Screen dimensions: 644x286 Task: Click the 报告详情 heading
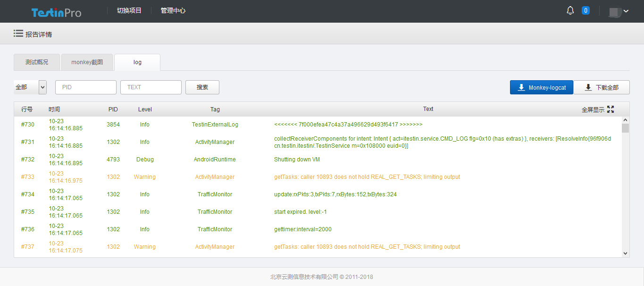click(39, 34)
